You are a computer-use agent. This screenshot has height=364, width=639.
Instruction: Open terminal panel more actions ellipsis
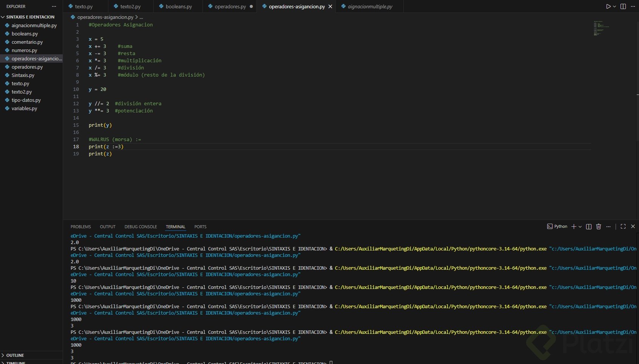click(608, 226)
